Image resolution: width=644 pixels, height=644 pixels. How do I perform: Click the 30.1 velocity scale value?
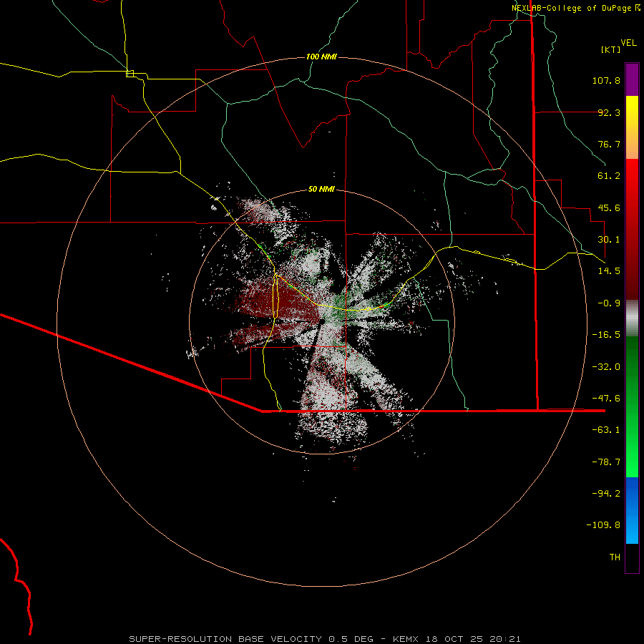tap(609, 240)
